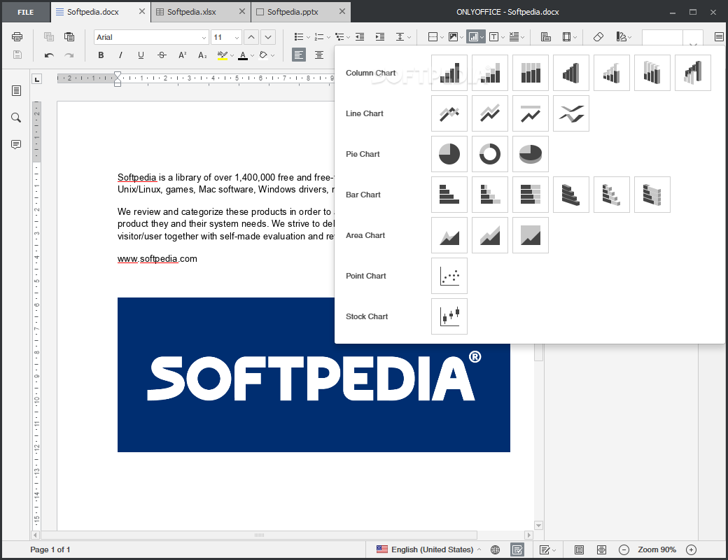Toggle strikethrough formatting

(x=162, y=55)
